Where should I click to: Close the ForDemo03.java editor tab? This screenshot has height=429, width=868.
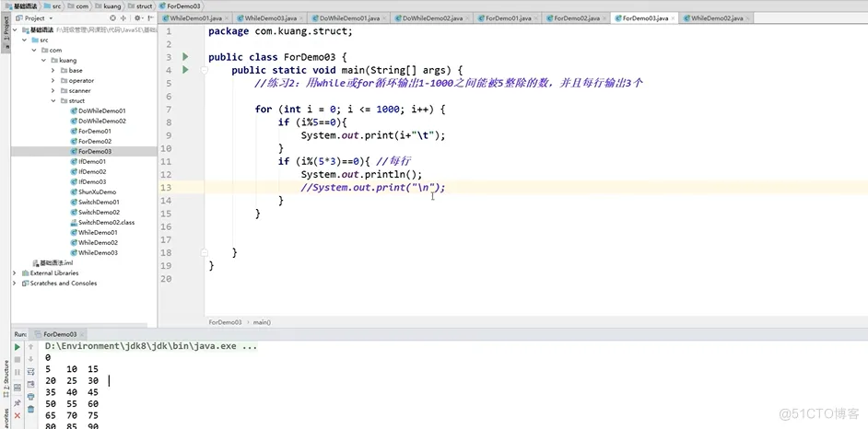673,18
